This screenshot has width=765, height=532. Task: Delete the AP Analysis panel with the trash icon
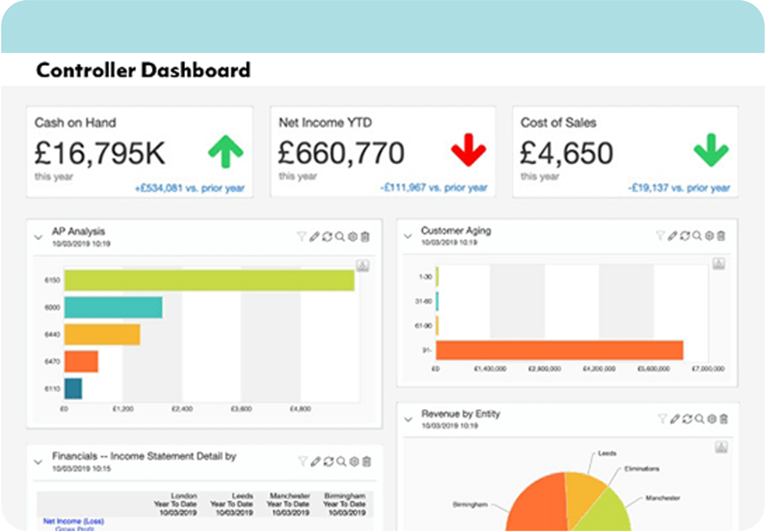coord(365,237)
